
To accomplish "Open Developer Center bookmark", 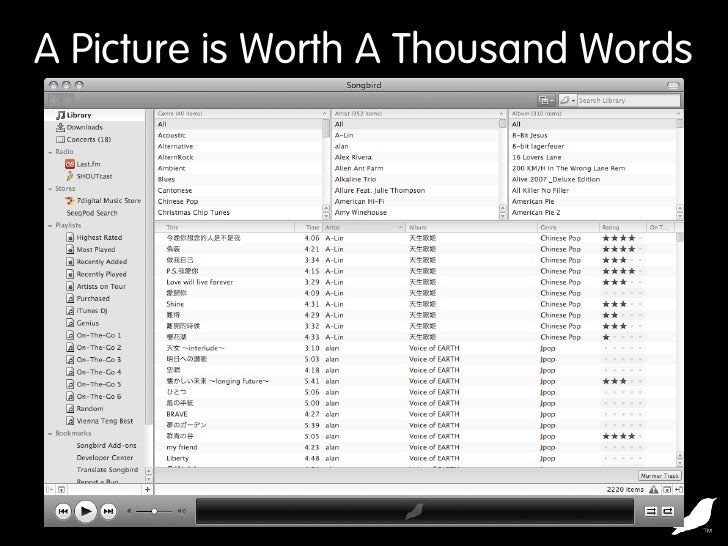I will pos(104,457).
